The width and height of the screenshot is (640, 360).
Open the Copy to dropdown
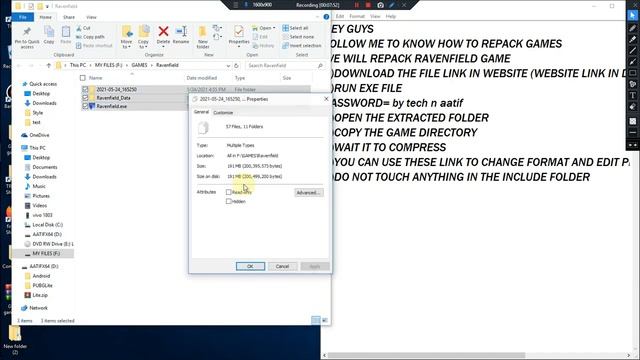144,37
